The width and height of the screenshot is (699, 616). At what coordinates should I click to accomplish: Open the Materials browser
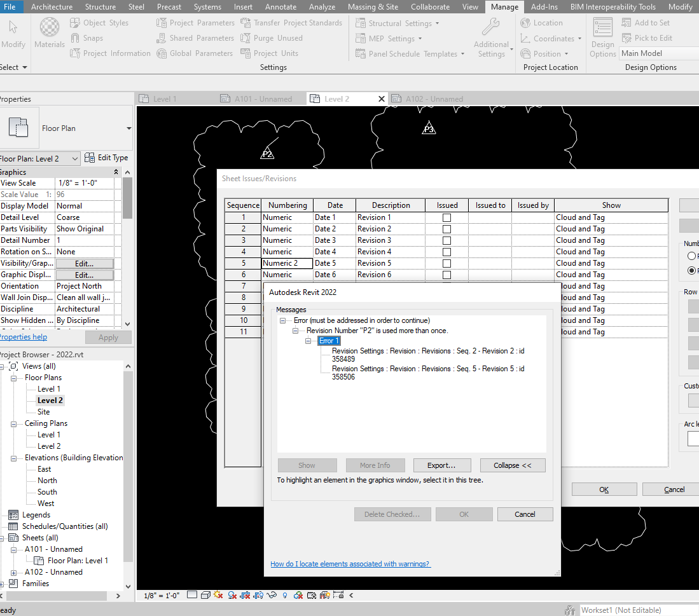[49, 33]
